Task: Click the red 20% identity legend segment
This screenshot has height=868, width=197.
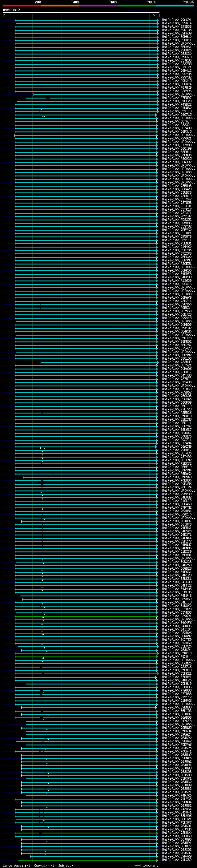Action: point(22,6)
